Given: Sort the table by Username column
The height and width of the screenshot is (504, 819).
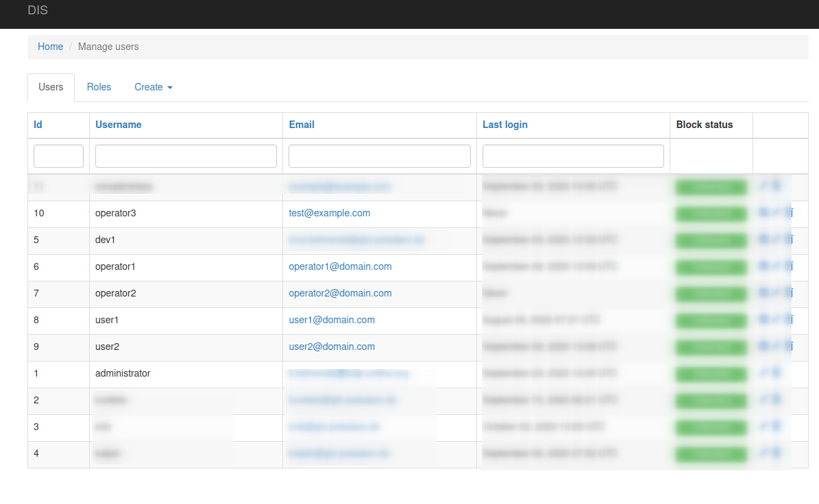Looking at the screenshot, I should click(x=119, y=125).
